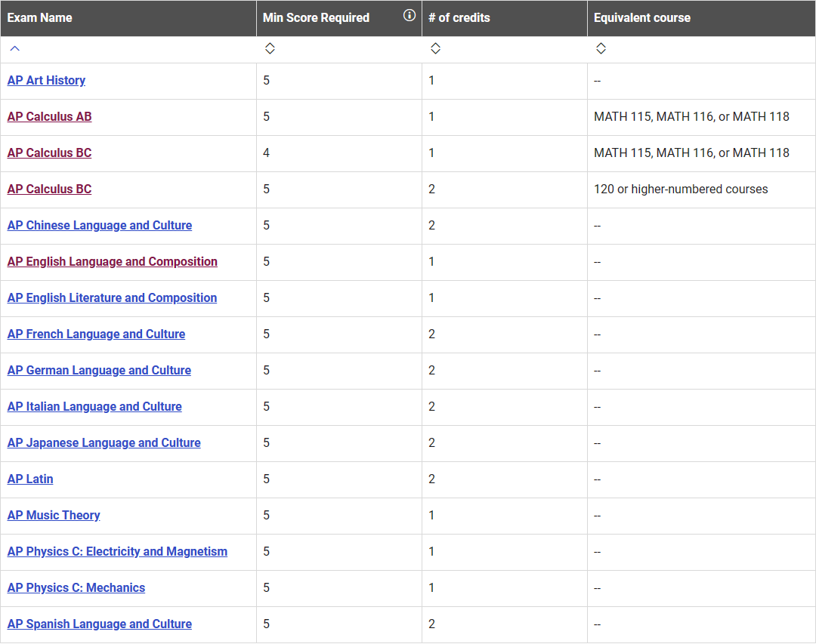Sort by Min Score Required icon
This screenshot has width=816, height=644.
[x=270, y=49]
